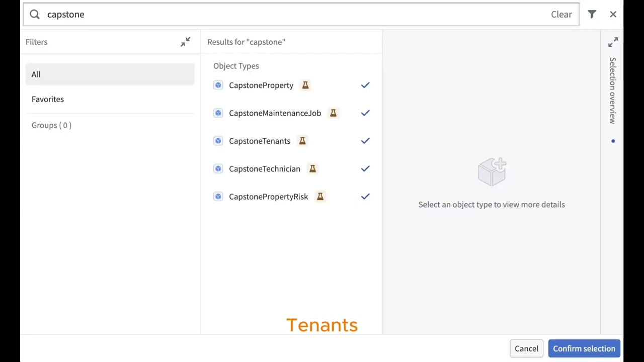Deselect the CapstoneTechnician checkmark
Image resolution: width=644 pixels, height=362 pixels.
(x=365, y=168)
